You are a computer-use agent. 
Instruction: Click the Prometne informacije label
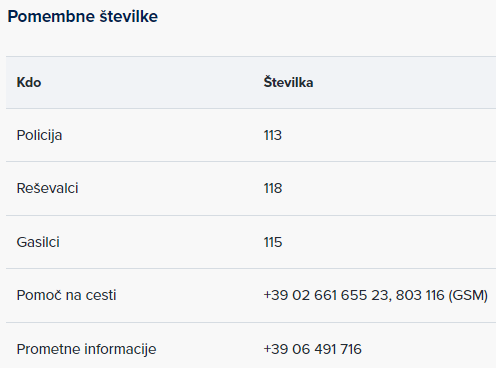(86, 349)
